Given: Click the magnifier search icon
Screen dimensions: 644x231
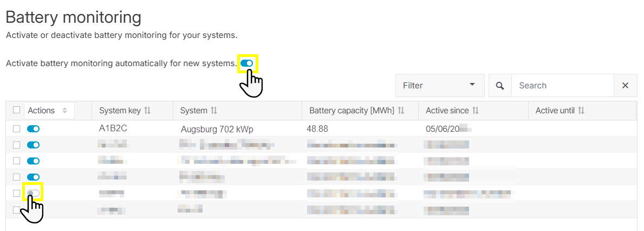Looking at the screenshot, I should coord(500,86).
